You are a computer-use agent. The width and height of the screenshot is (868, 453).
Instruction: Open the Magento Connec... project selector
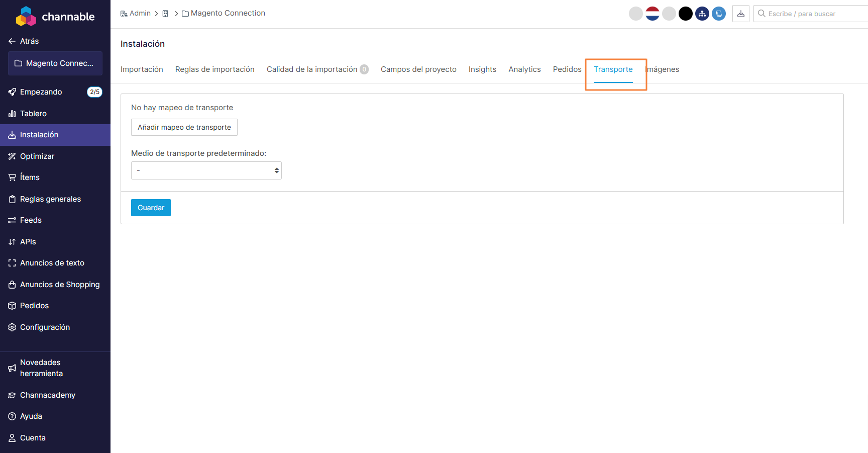[x=55, y=63]
